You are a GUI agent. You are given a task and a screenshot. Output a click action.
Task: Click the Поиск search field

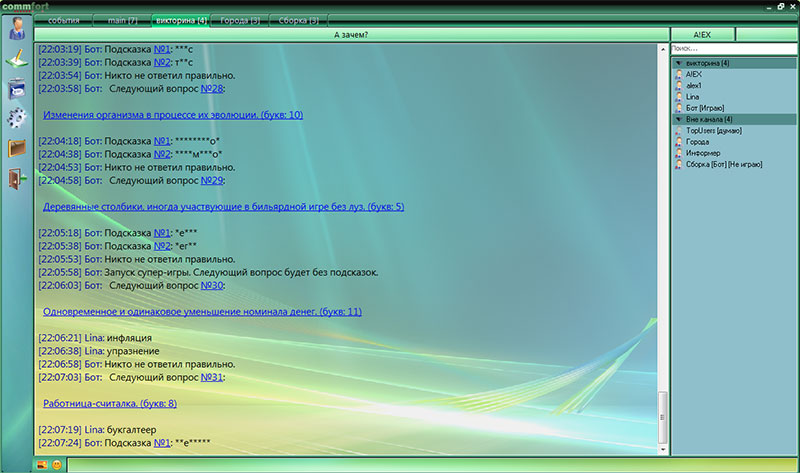(x=733, y=48)
